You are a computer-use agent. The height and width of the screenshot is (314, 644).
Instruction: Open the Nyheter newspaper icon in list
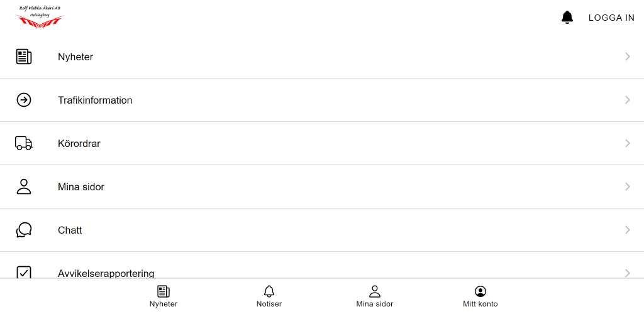[24, 57]
